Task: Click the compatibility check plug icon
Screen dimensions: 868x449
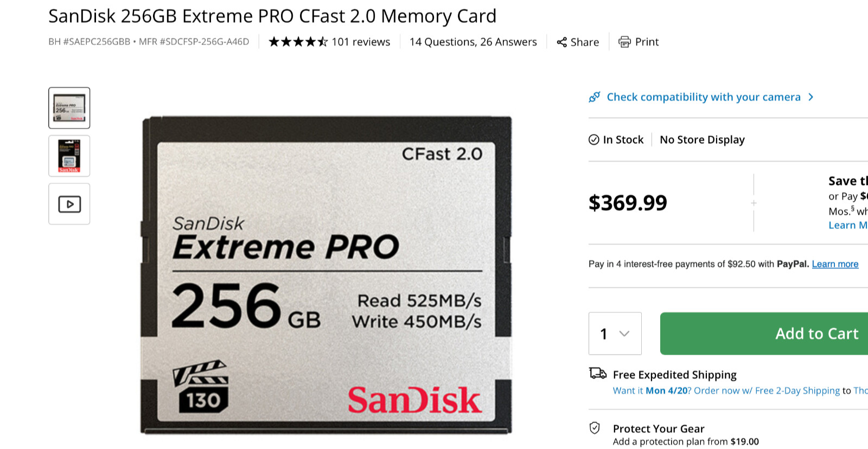Action: (x=595, y=97)
